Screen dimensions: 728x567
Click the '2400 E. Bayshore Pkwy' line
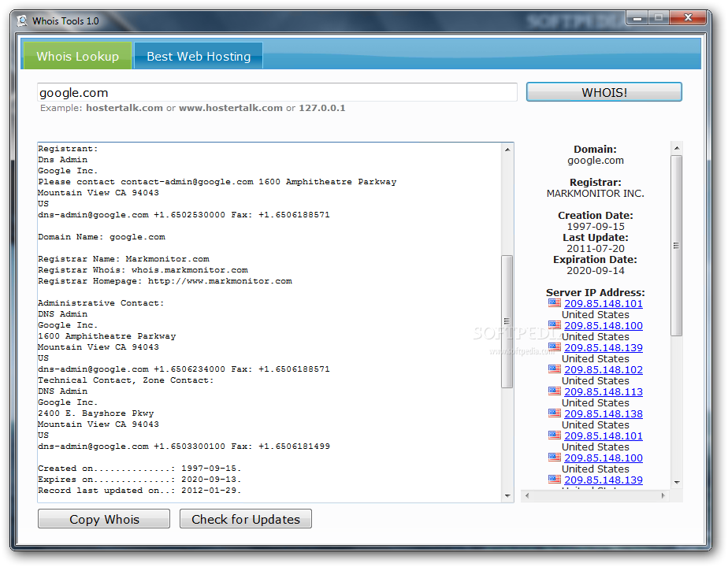point(95,413)
